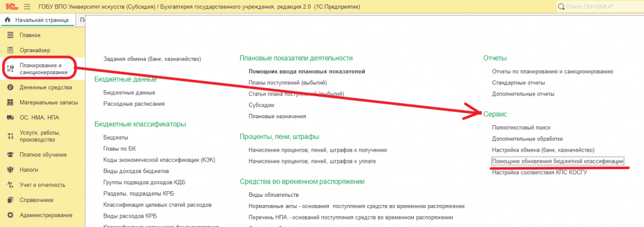
Task: Open Виды расходов КРБ
Action: [130, 216]
